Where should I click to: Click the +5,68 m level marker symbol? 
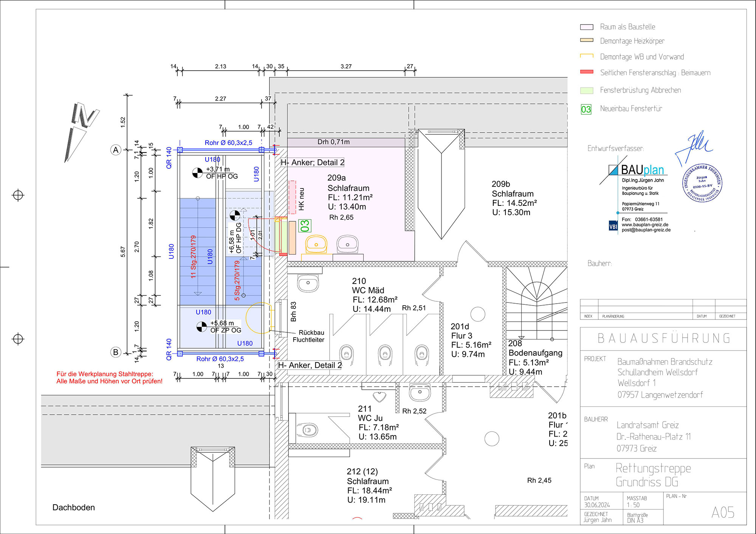(x=202, y=327)
